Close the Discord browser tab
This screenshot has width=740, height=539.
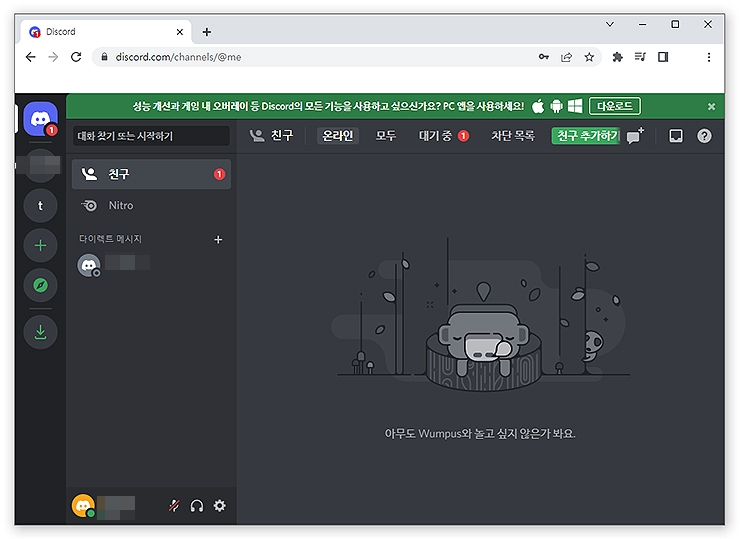click(180, 32)
